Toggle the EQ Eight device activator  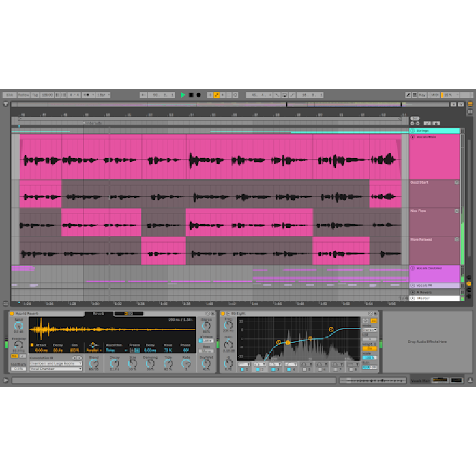(223, 314)
